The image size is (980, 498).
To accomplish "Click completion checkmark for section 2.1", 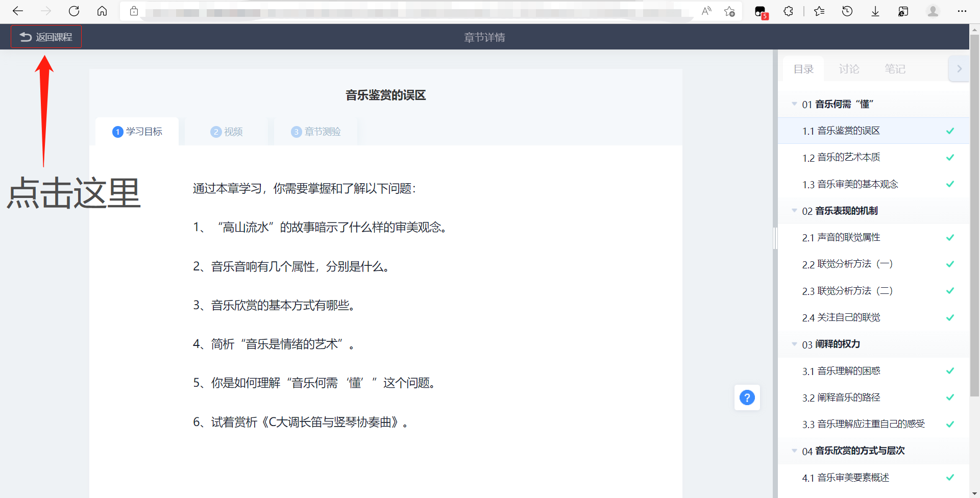I will click(950, 237).
